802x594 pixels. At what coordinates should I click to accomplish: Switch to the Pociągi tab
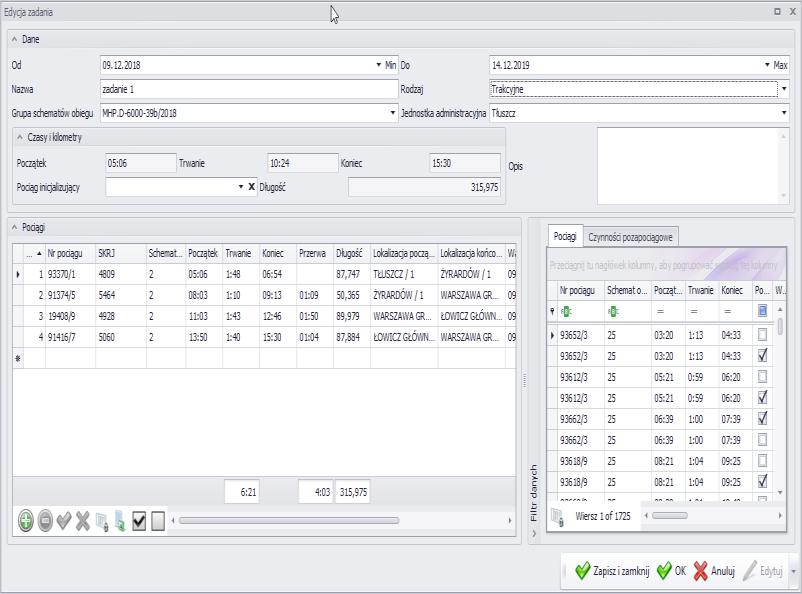pos(565,236)
